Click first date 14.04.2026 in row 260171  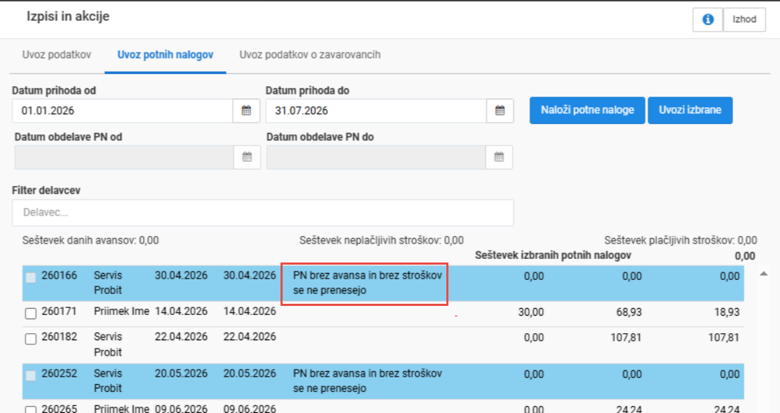[x=181, y=311]
